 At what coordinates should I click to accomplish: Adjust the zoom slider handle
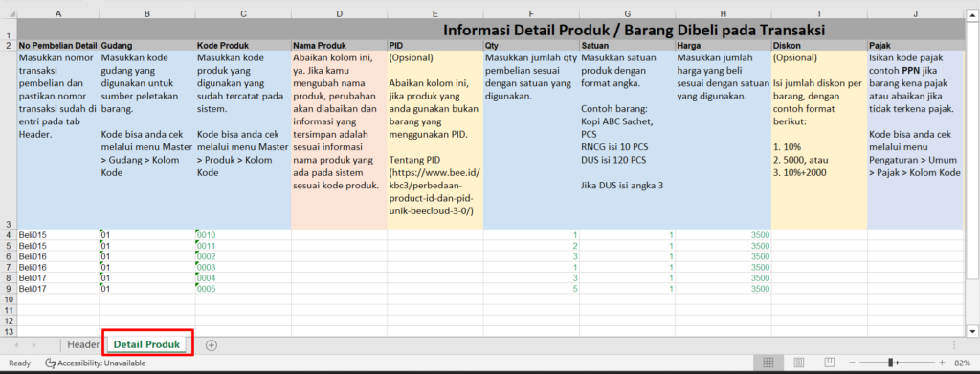[x=890, y=363]
